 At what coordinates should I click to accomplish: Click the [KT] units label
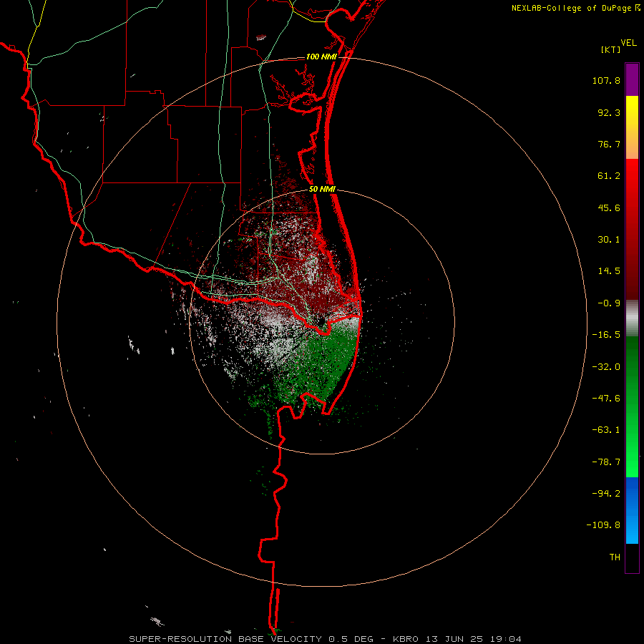point(610,49)
